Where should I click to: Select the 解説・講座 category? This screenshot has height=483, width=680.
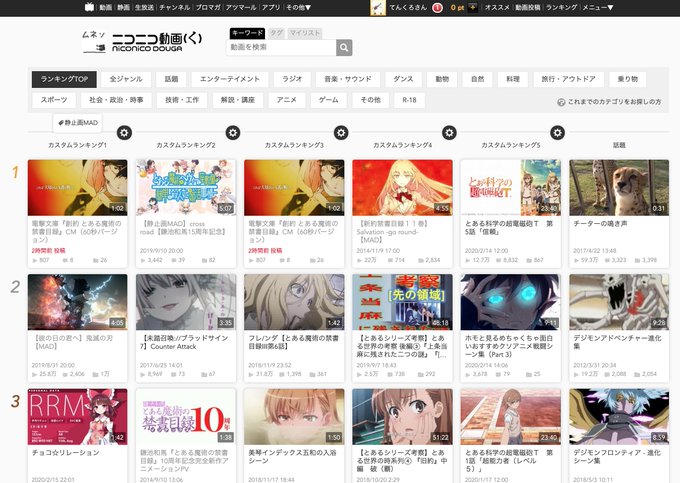click(x=238, y=100)
